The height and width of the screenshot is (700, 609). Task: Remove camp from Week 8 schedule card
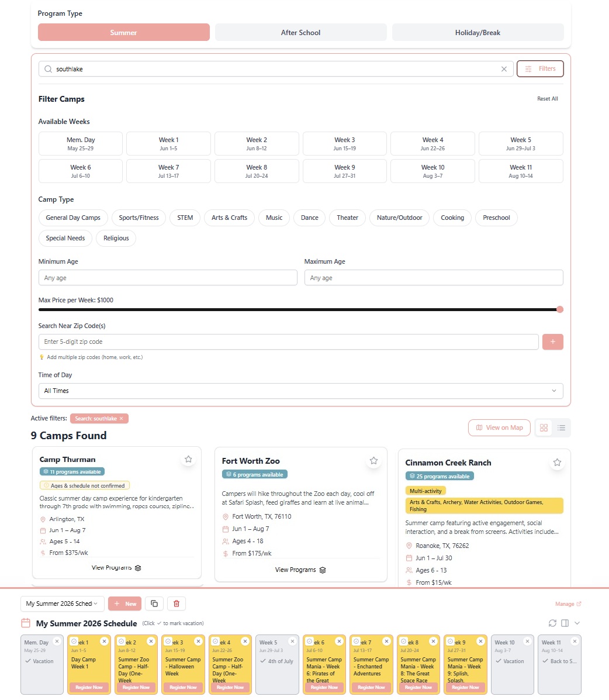[x=433, y=641]
